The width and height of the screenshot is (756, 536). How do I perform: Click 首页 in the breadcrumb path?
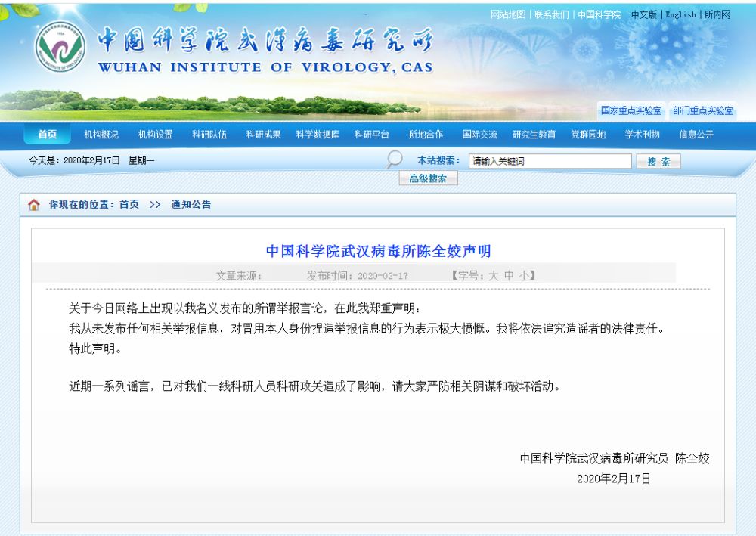point(129,204)
